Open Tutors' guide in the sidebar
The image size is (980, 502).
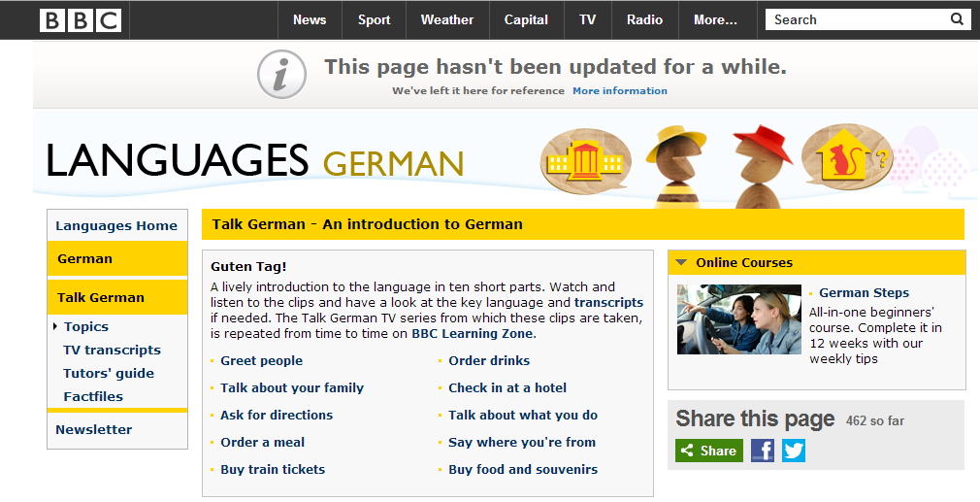(108, 373)
